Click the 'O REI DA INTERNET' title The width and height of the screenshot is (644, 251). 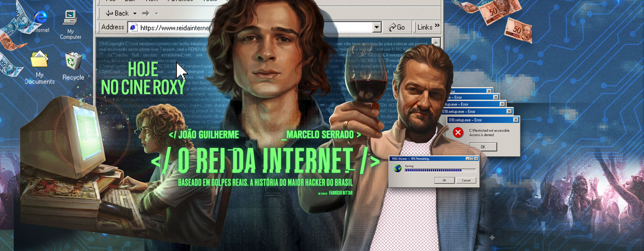266,161
